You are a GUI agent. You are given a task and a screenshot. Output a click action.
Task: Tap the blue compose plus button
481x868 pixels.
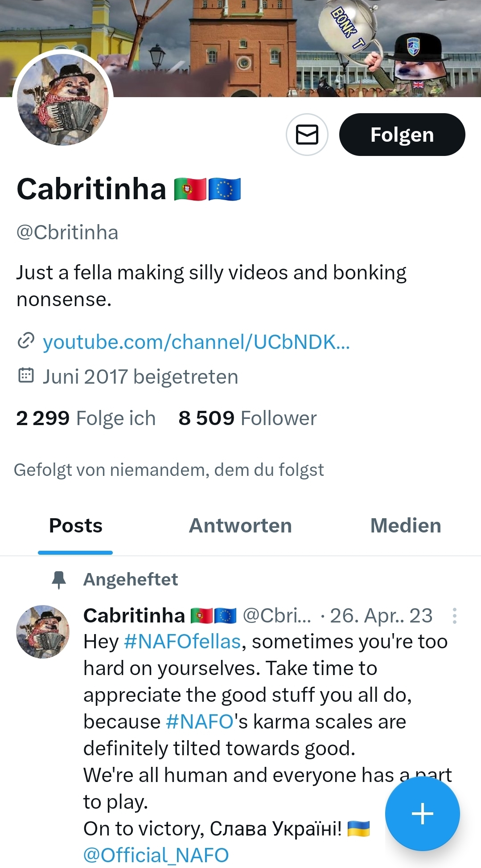pyautogui.click(x=422, y=814)
